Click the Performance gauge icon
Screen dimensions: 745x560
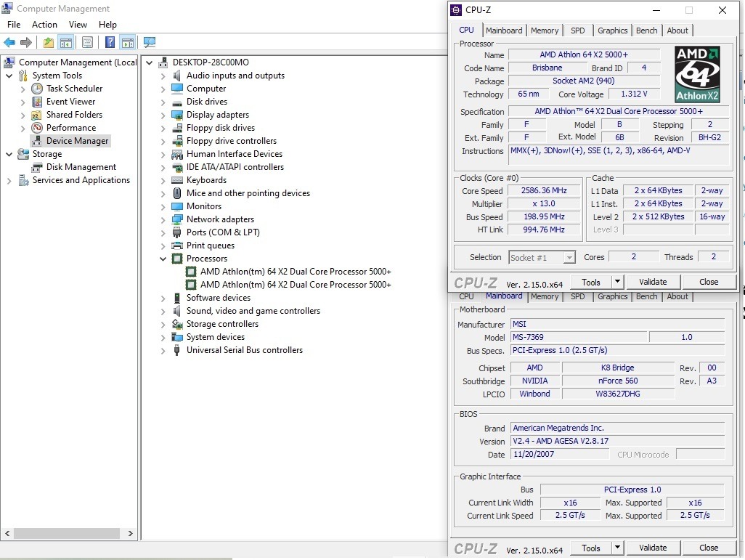click(37, 128)
